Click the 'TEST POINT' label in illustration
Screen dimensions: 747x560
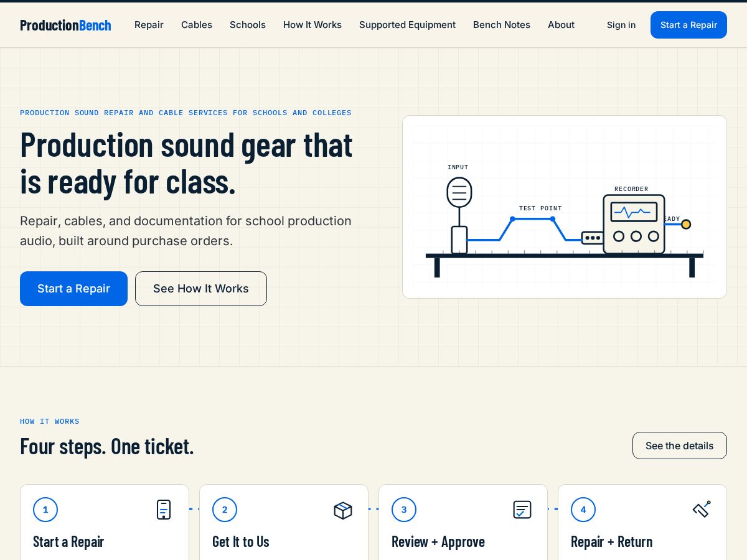[540, 208]
